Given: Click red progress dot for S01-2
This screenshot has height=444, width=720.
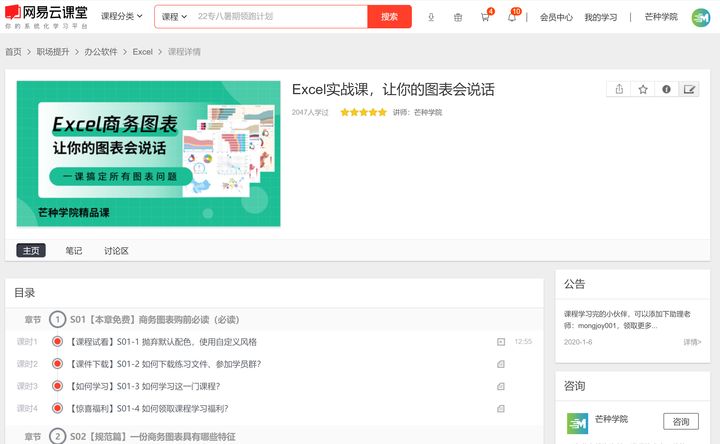Looking at the screenshot, I should coord(57,364).
